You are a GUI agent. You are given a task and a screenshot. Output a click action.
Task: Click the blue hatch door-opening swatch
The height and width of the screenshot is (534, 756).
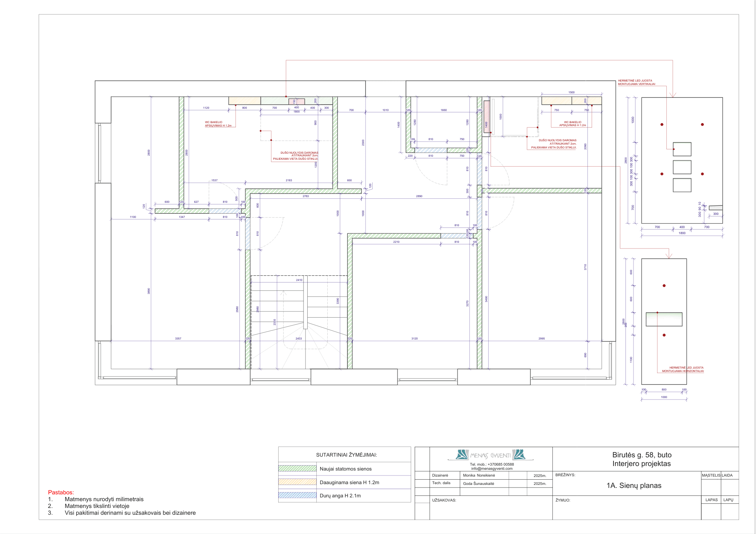coord(297,495)
